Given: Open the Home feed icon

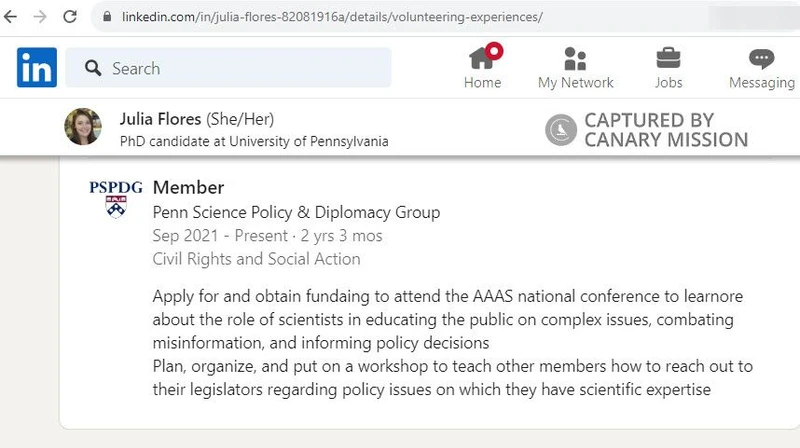Looking at the screenshot, I should pyautogui.click(x=482, y=58).
